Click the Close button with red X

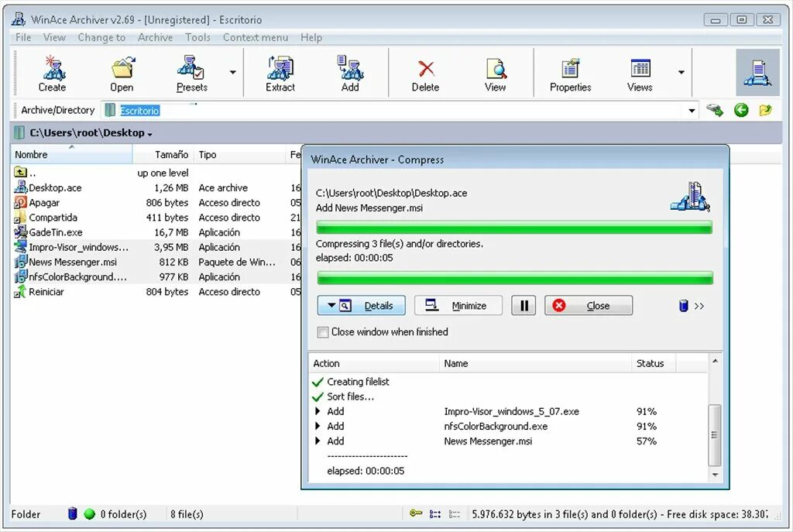589,305
